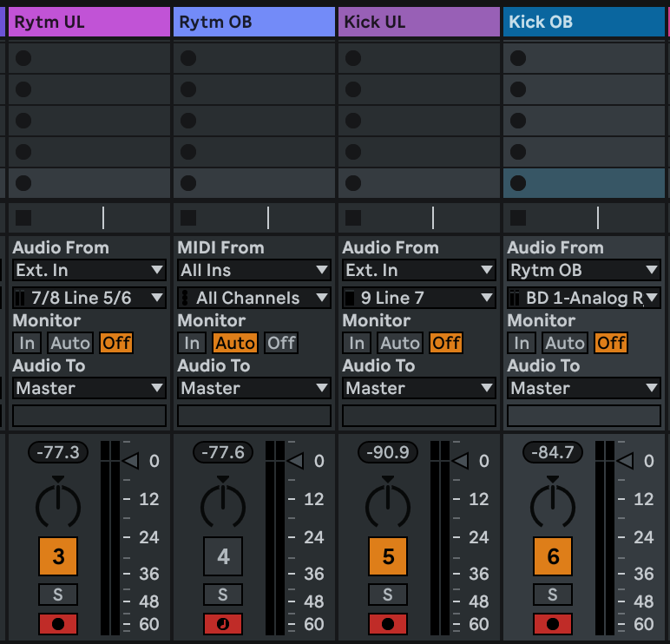The height and width of the screenshot is (644, 670).
Task: Select the Rytm UL track header
Action: (x=89, y=22)
